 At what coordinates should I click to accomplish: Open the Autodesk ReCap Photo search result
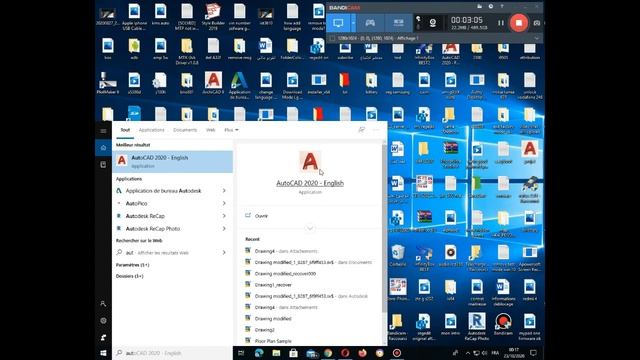tap(153, 229)
